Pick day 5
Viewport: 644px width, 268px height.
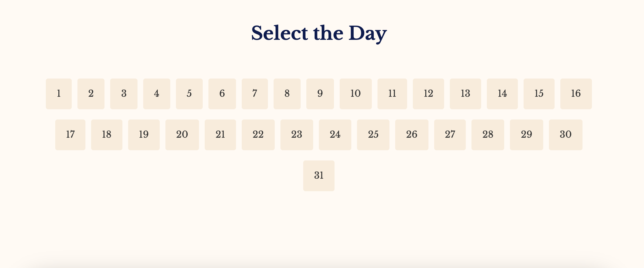(189, 94)
